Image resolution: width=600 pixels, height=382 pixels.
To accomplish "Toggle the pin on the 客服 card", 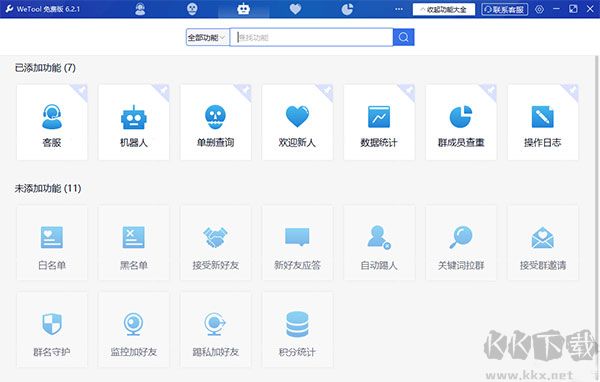I will click(82, 90).
